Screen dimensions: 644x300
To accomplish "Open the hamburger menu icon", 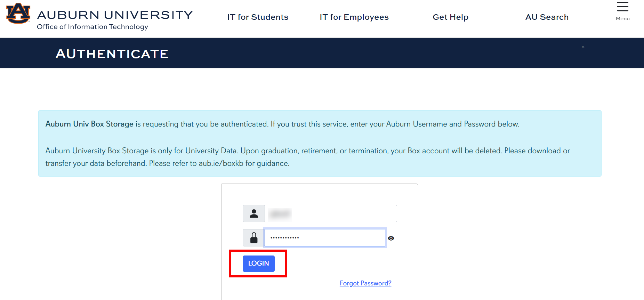I will pyautogui.click(x=622, y=7).
